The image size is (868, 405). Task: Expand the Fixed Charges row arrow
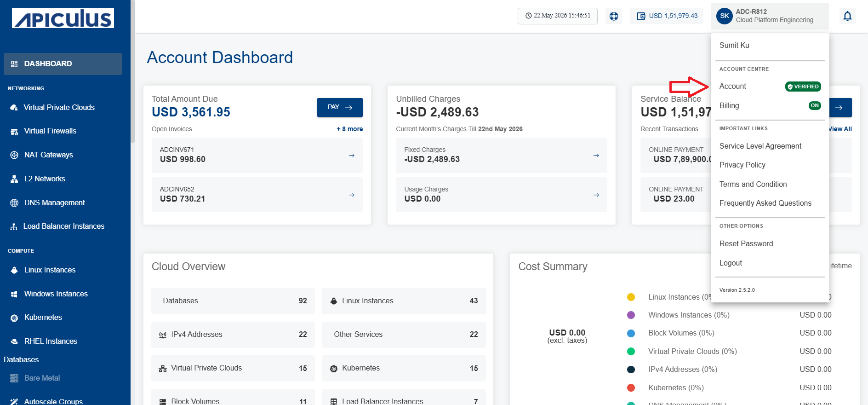coord(596,156)
